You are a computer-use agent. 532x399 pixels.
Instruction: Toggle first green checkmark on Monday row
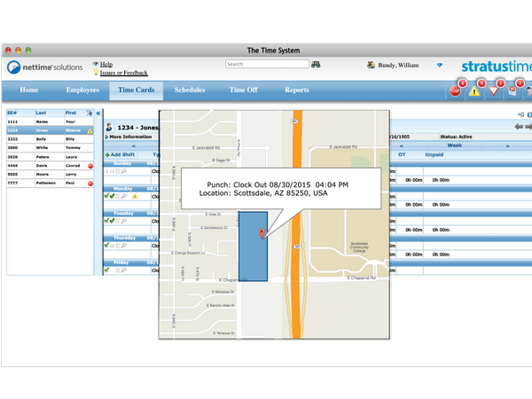tap(106, 196)
